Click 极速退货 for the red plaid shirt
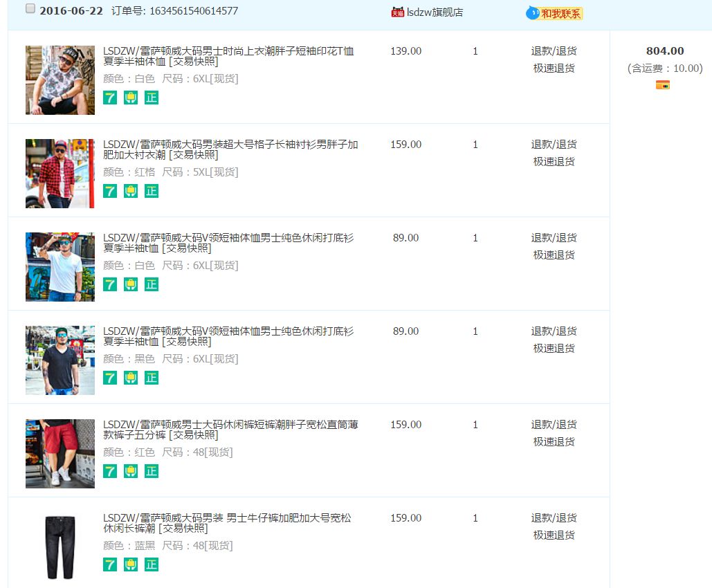Screen dimensions: 712x588 pyautogui.click(x=554, y=161)
